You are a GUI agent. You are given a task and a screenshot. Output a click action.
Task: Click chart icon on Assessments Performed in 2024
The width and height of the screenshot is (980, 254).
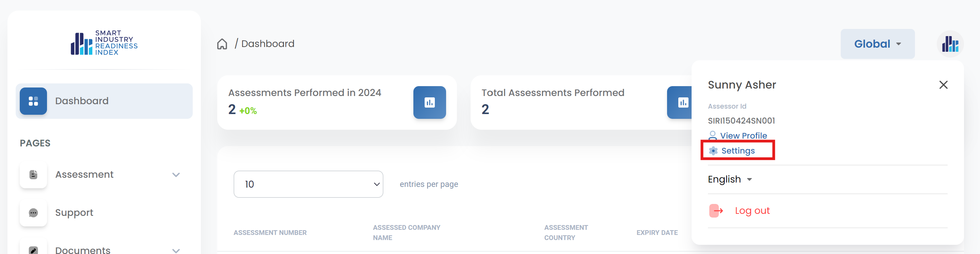429,103
